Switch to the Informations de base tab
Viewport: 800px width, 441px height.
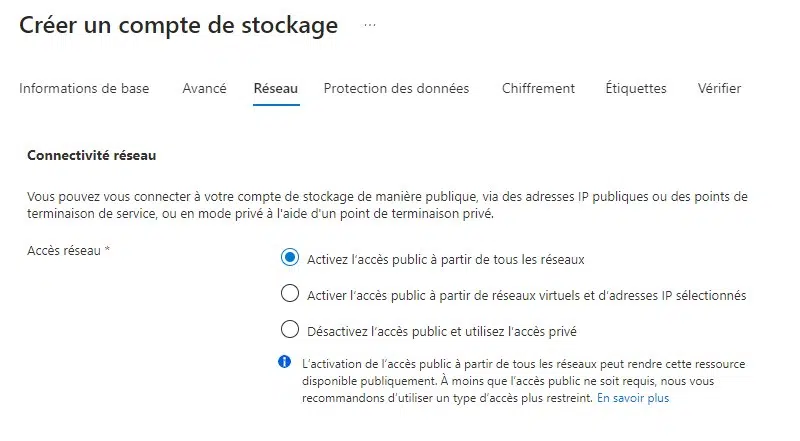[84, 88]
